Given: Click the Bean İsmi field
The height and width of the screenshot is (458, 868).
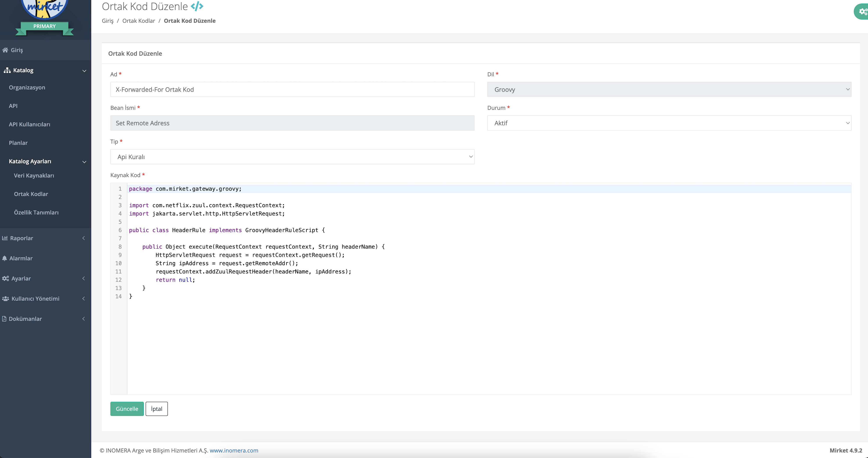Looking at the screenshot, I should pyautogui.click(x=292, y=123).
